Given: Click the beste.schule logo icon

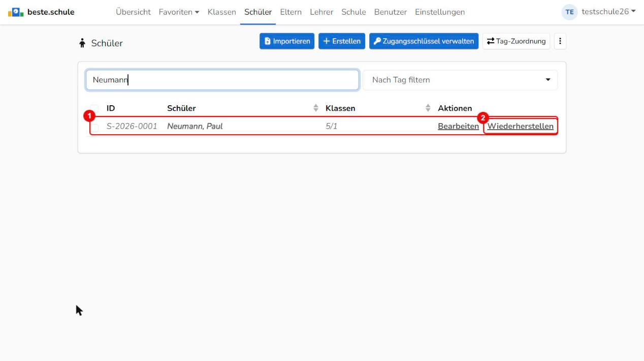Looking at the screenshot, I should [16, 12].
